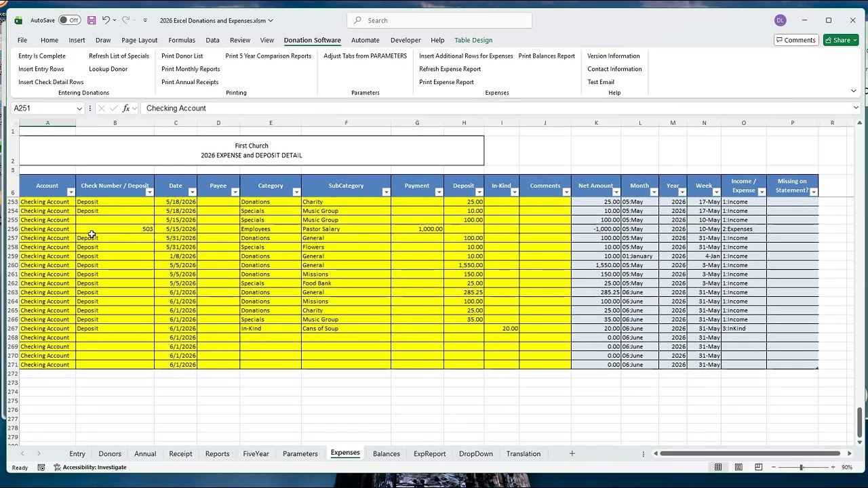
Task: Open Date column filter dropdown
Action: (x=192, y=192)
